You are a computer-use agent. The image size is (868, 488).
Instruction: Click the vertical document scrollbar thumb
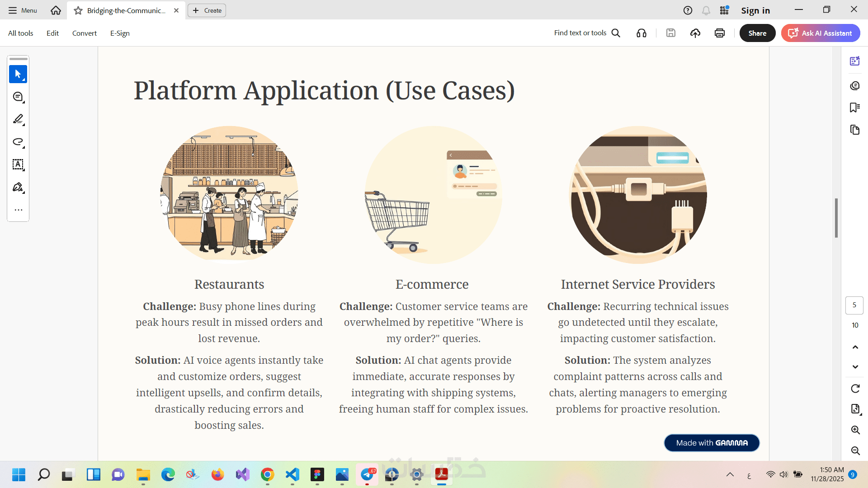pyautogui.click(x=836, y=218)
